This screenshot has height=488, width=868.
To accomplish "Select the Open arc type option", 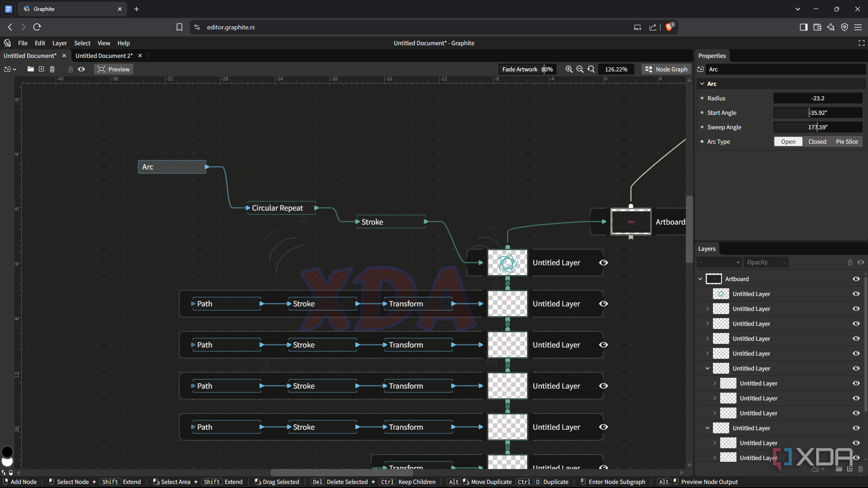I will pyautogui.click(x=788, y=141).
